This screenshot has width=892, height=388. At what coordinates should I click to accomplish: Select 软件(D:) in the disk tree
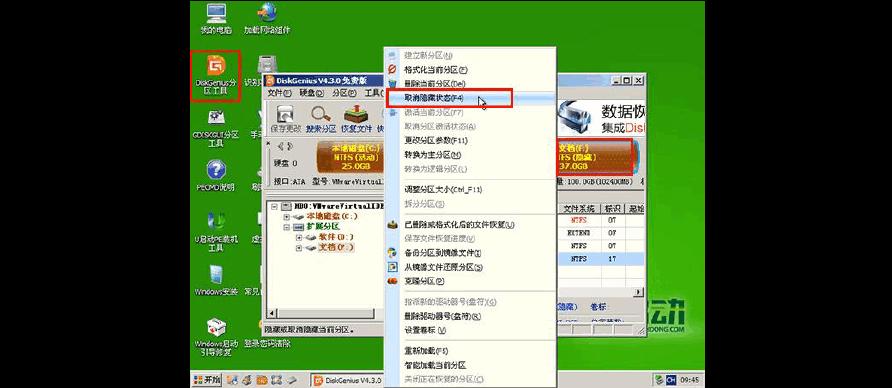coord(336,237)
